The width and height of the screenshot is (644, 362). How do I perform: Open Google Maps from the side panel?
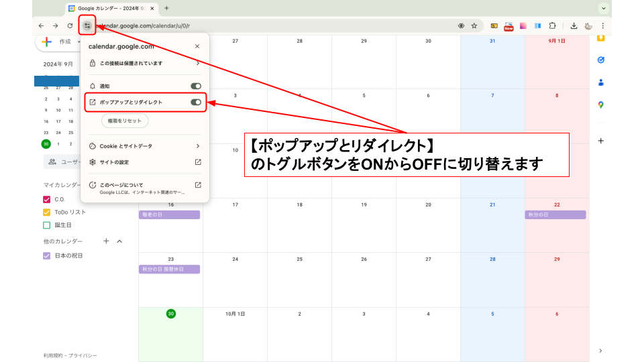[x=600, y=105]
